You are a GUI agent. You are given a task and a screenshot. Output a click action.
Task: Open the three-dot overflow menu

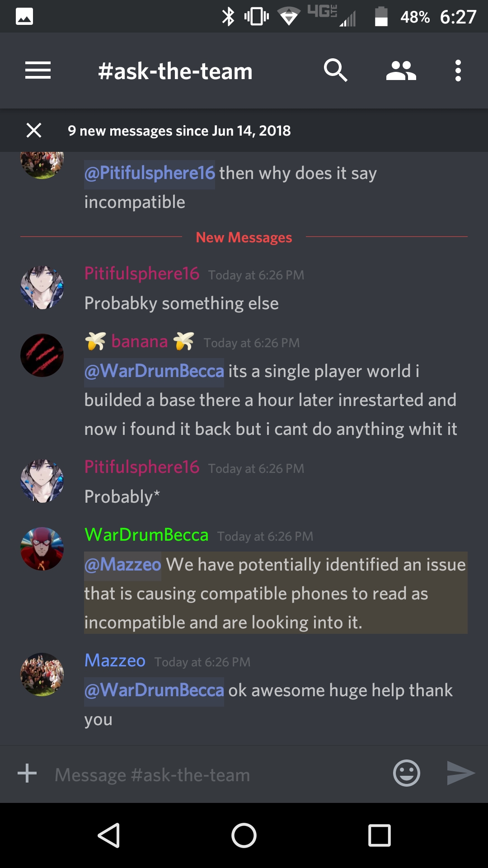pos(458,71)
